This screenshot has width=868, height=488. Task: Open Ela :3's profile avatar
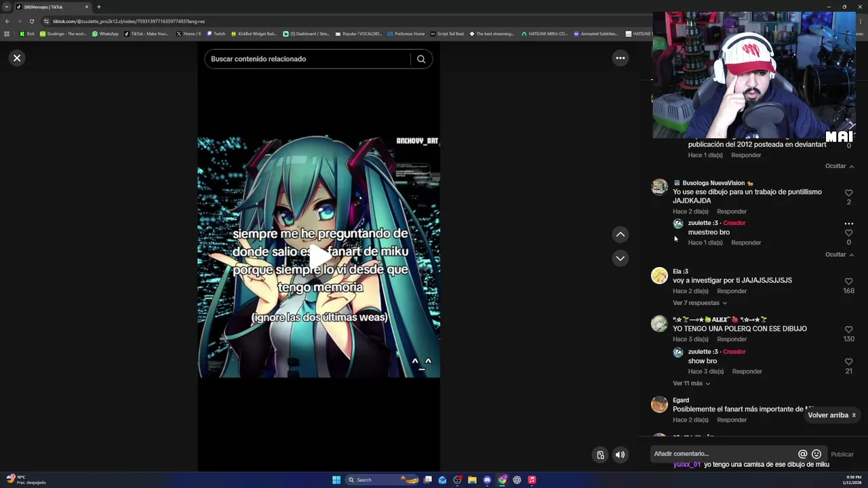tap(659, 275)
